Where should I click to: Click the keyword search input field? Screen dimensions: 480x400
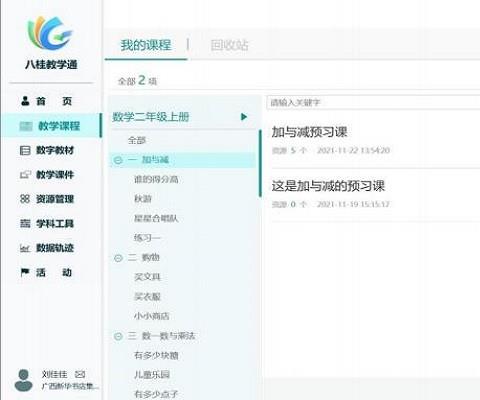click(373, 102)
